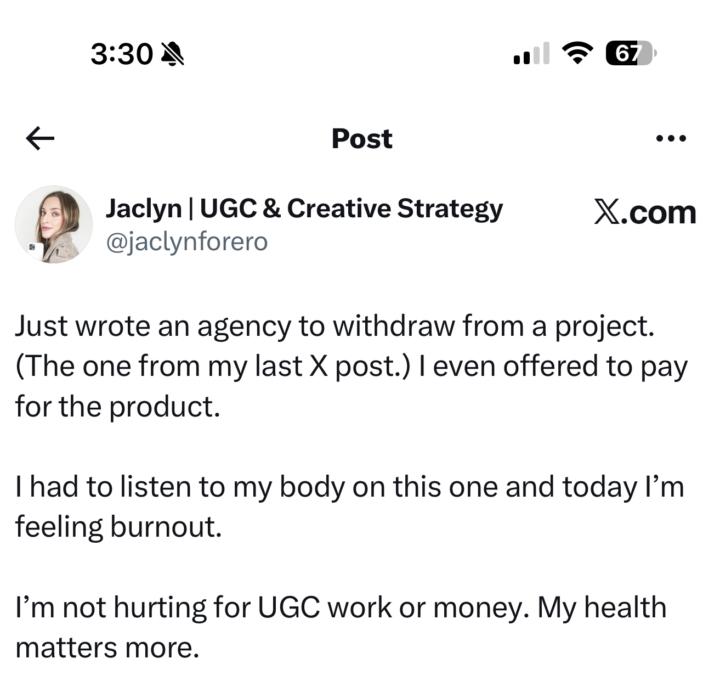Click the X.com logo label

[x=644, y=211]
